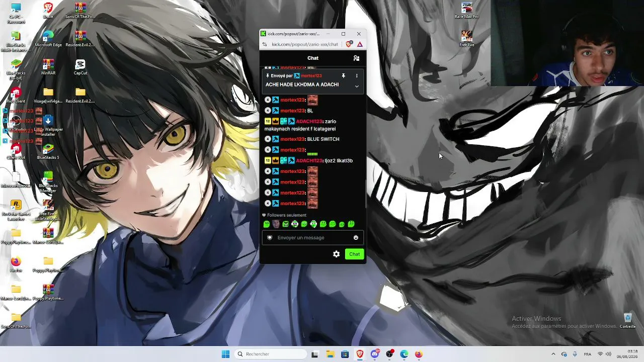Select the Brave desktop shortcut

click(48, 11)
